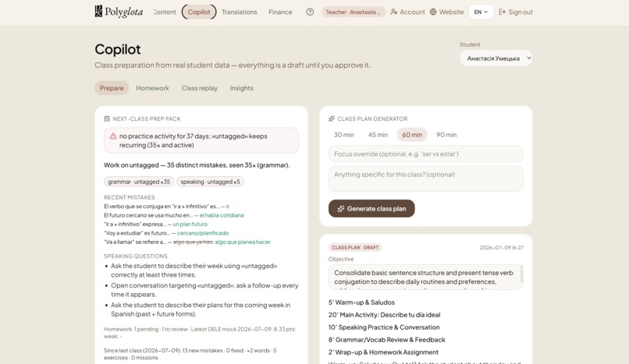Image resolution: width=629 pixels, height=364 pixels.
Task: Click the 'Since last class (2026-07-09)' summary line
Action: [190, 354]
